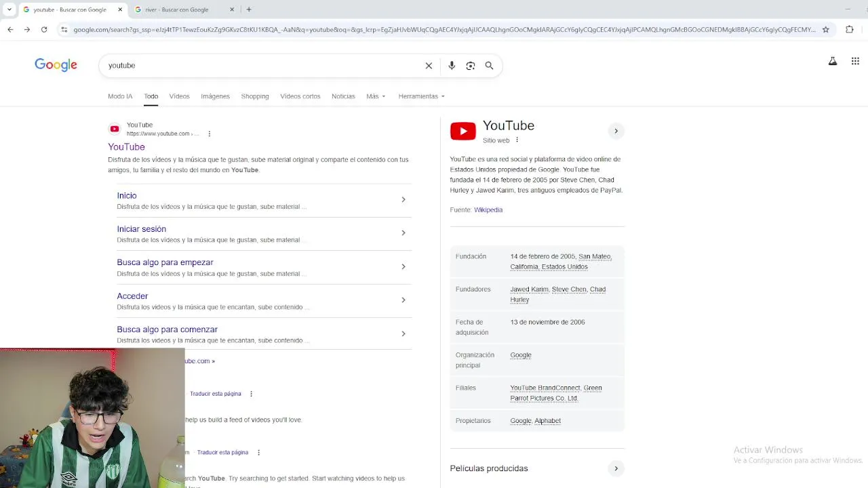Click the YouTube logo in knowledge panel
This screenshot has height=488, width=868.
click(x=463, y=131)
